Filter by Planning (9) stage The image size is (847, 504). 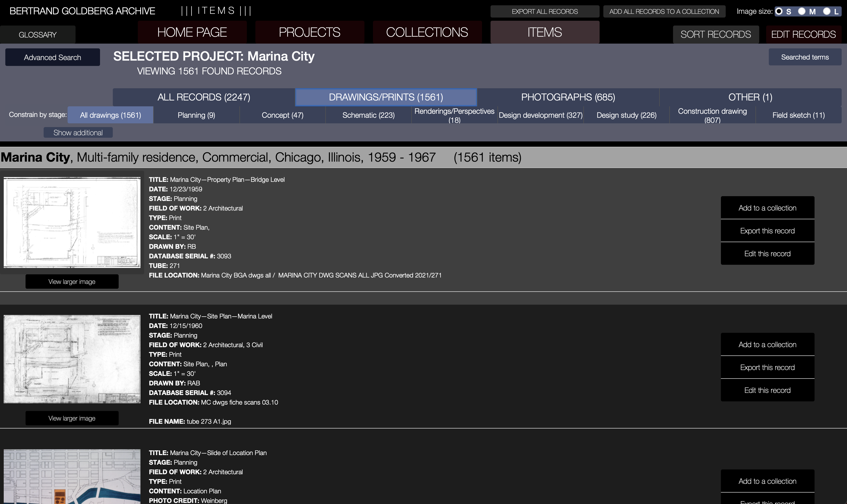pyautogui.click(x=197, y=115)
